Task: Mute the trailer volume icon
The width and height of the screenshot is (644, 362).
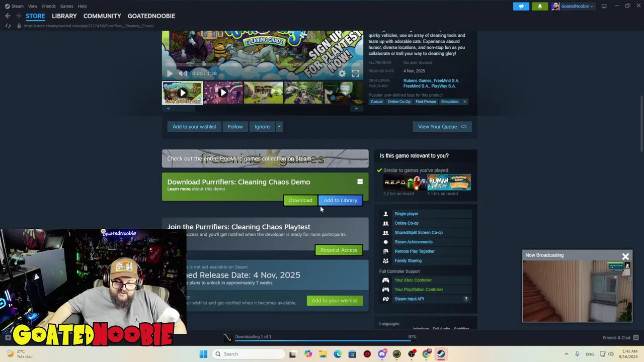Action: (183, 73)
